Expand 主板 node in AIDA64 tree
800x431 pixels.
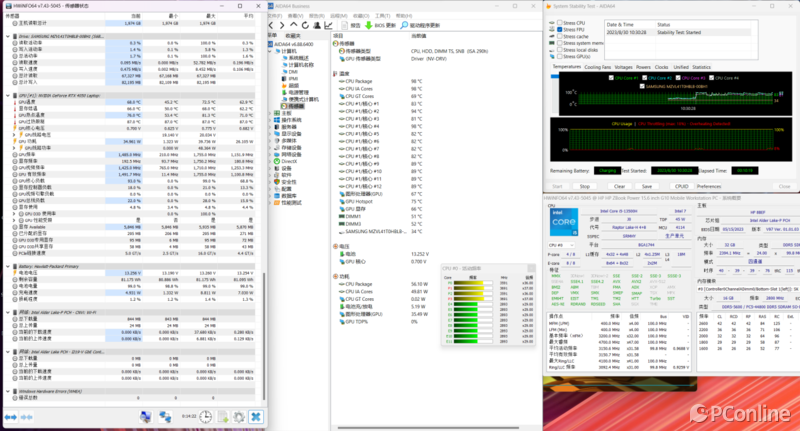click(x=271, y=113)
